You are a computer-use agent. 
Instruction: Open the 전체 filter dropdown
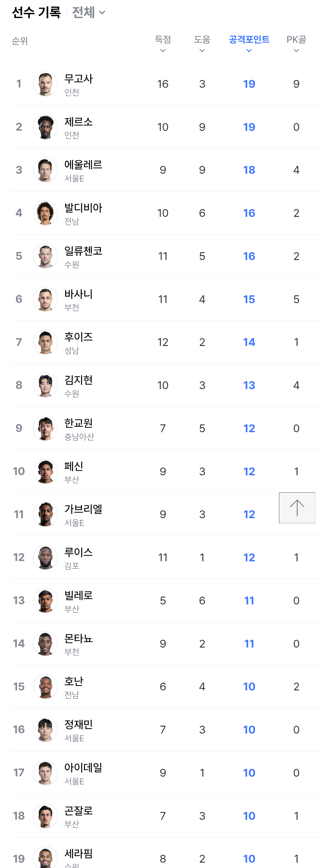click(89, 13)
